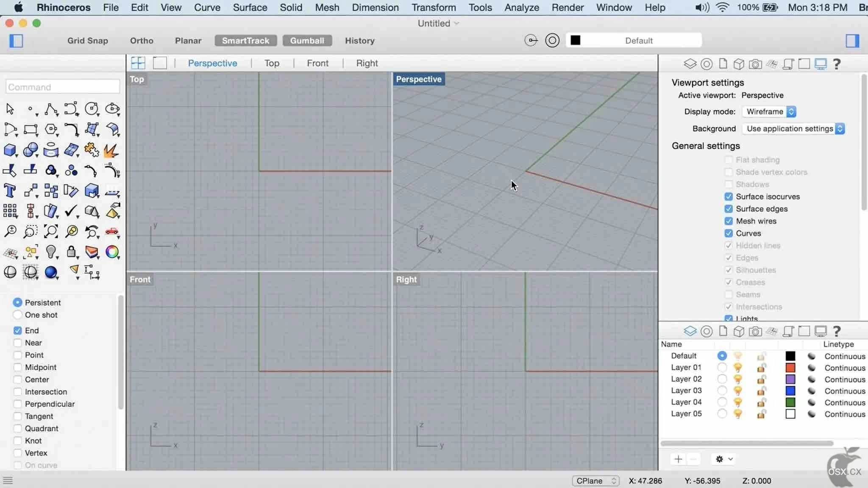Open the CPlane coordinate dropdown

tap(596, 481)
